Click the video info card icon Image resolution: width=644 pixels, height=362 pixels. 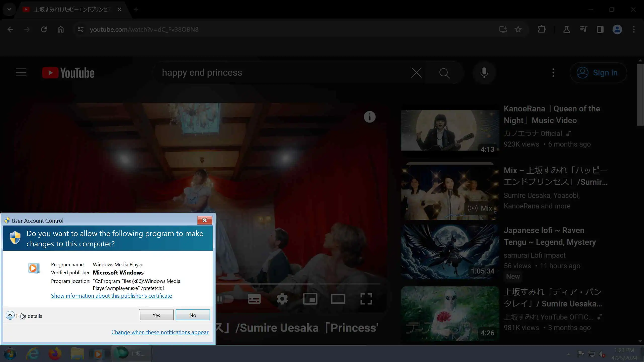click(x=370, y=117)
